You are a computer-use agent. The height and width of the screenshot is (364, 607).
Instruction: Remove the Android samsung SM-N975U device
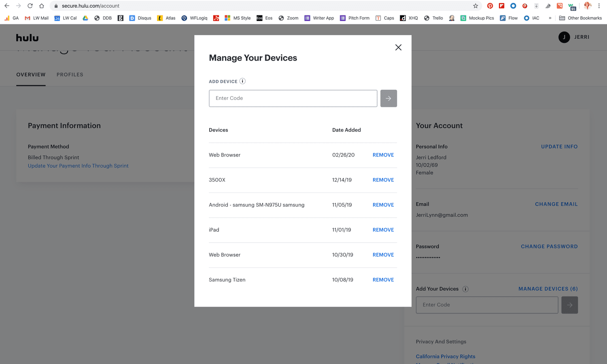click(383, 205)
